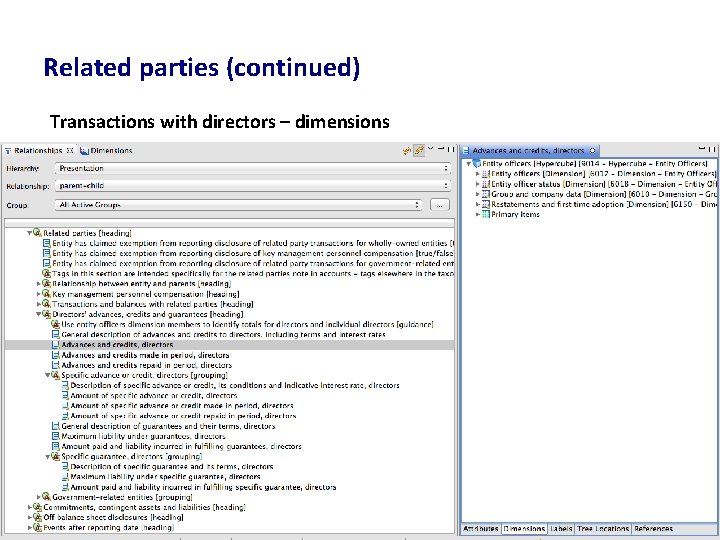Viewport: 720px width, 540px height.
Task: Select exemption row for key management personnel compensation
Action: point(253,253)
